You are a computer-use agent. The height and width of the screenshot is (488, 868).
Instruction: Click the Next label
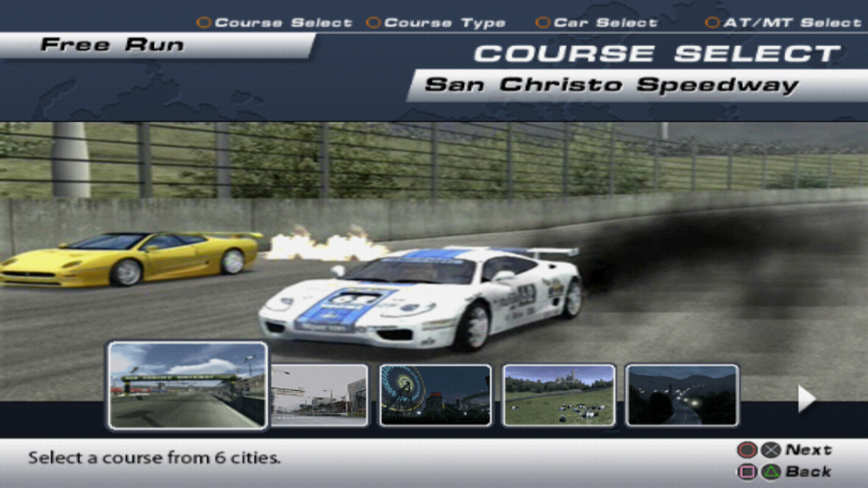[808, 450]
